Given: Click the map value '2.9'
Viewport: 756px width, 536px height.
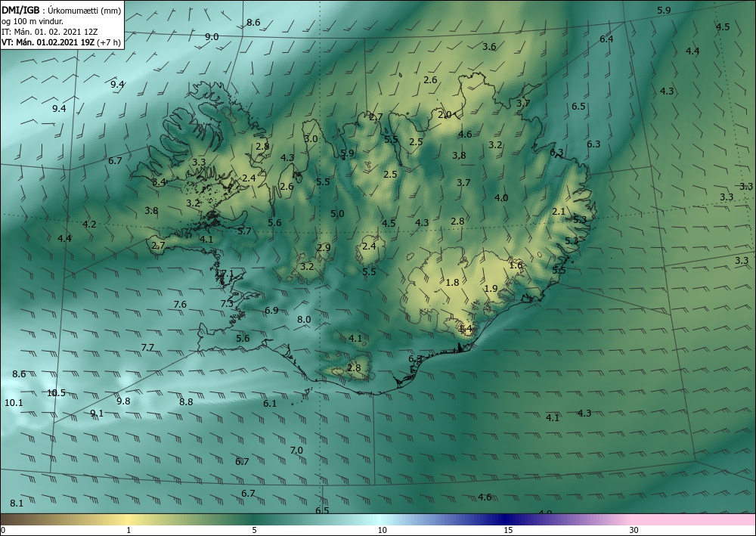Looking at the screenshot, I should tap(324, 248).
